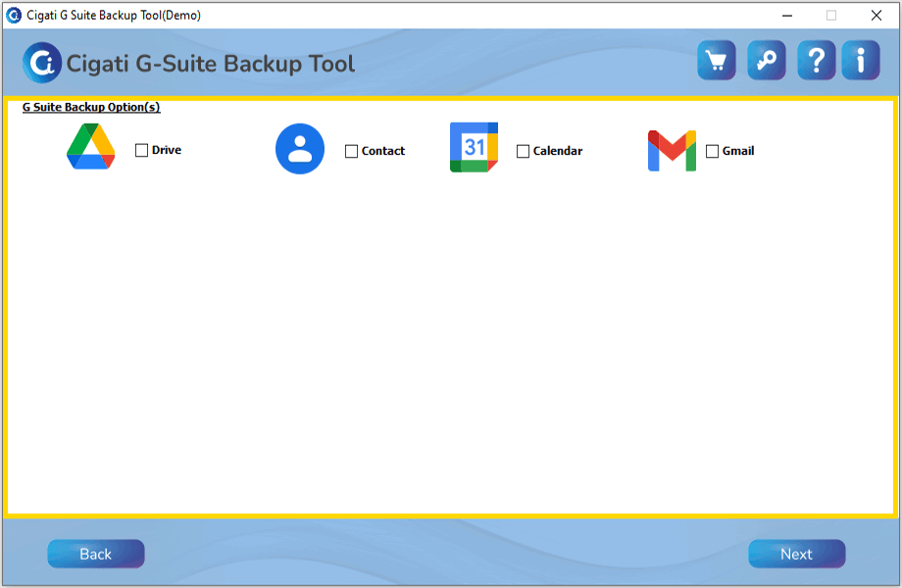Viewport: 902px width, 588px height.
Task: Check the Calendar backup checkbox
Action: (x=523, y=152)
